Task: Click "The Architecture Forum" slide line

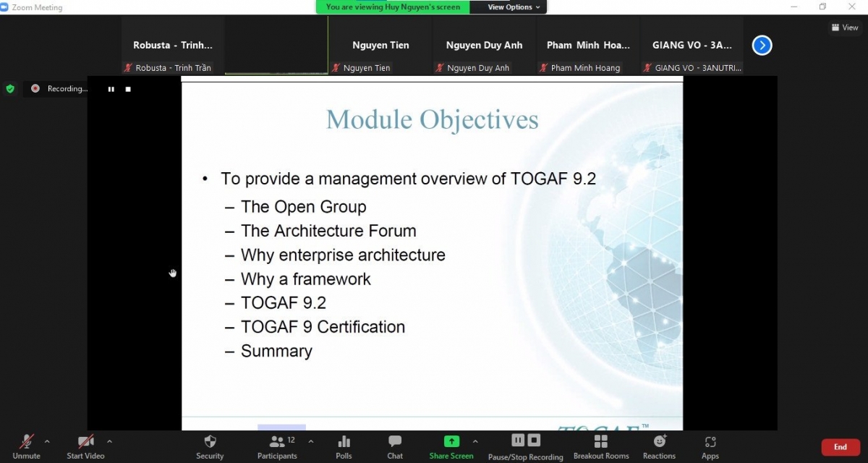Action: coord(328,231)
